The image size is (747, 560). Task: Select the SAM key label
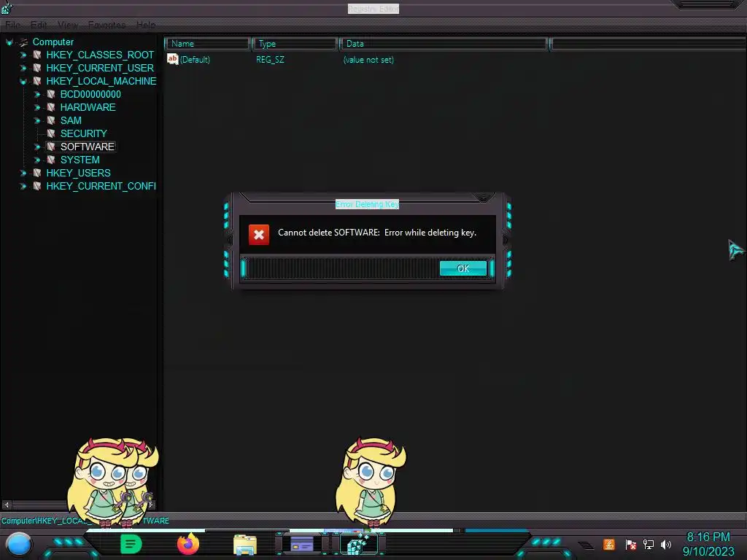click(x=71, y=120)
